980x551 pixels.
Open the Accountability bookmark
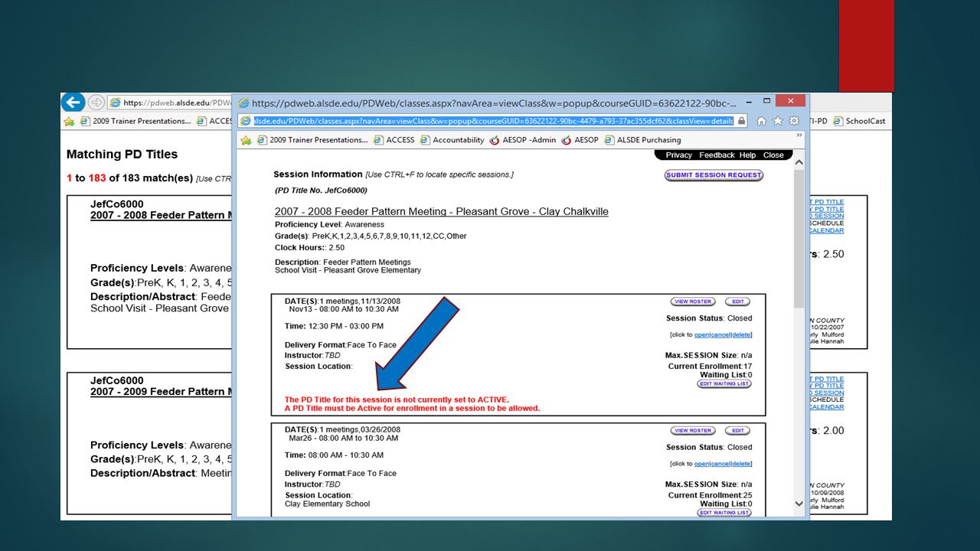(452, 140)
